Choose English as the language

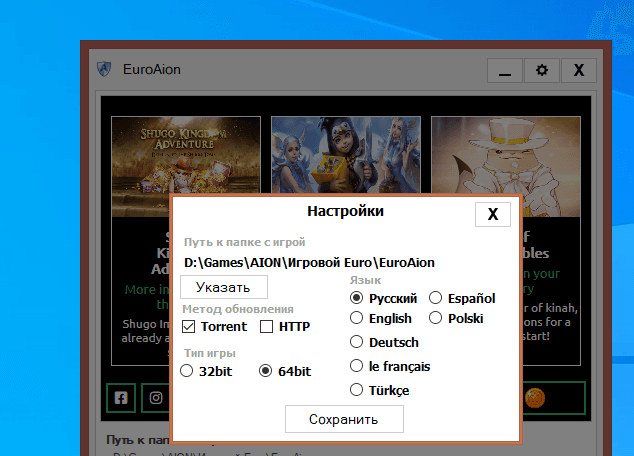[357, 318]
